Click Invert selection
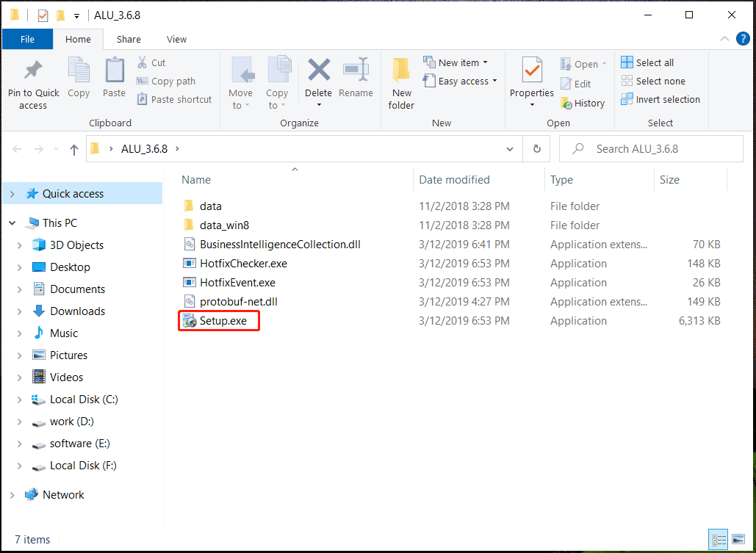756x553 pixels. click(x=660, y=99)
